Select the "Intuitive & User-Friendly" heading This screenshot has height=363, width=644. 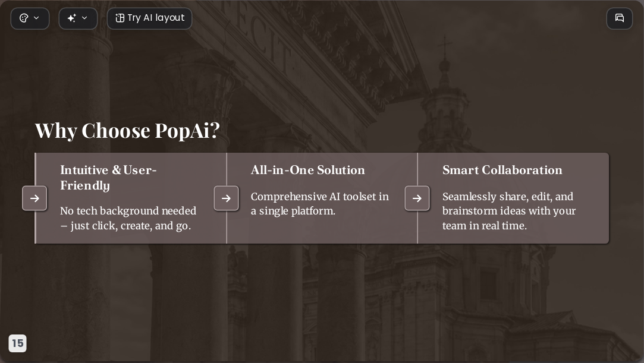(x=108, y=178)
